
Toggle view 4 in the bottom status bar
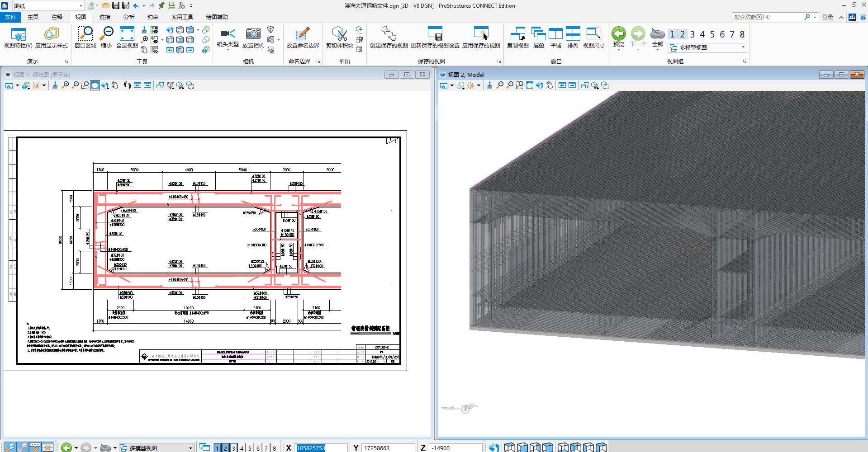point(242,448)
